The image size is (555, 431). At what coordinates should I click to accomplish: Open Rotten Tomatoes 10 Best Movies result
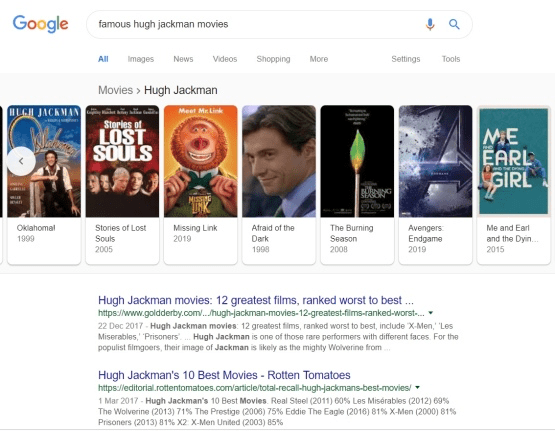pyautogui.click(x=224, y=375)
